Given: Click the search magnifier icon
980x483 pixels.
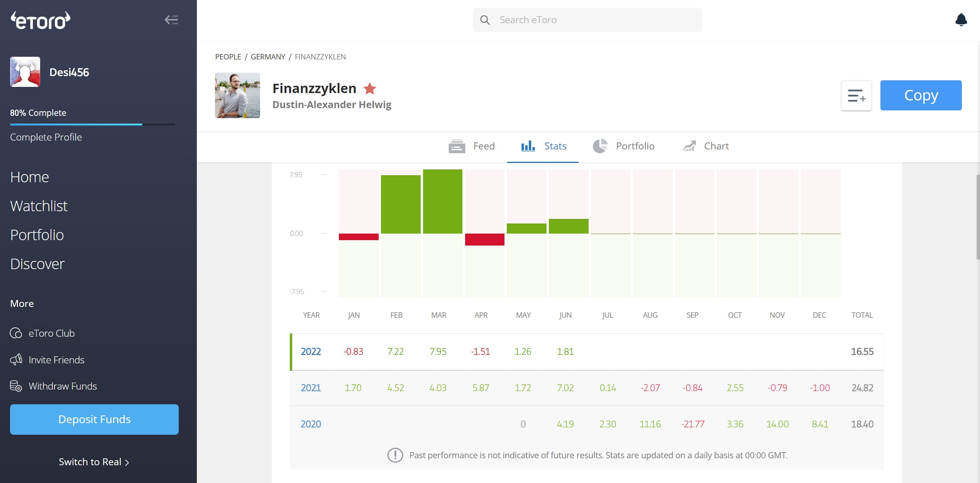Looking at the screenshot, I should click(485, 20).
